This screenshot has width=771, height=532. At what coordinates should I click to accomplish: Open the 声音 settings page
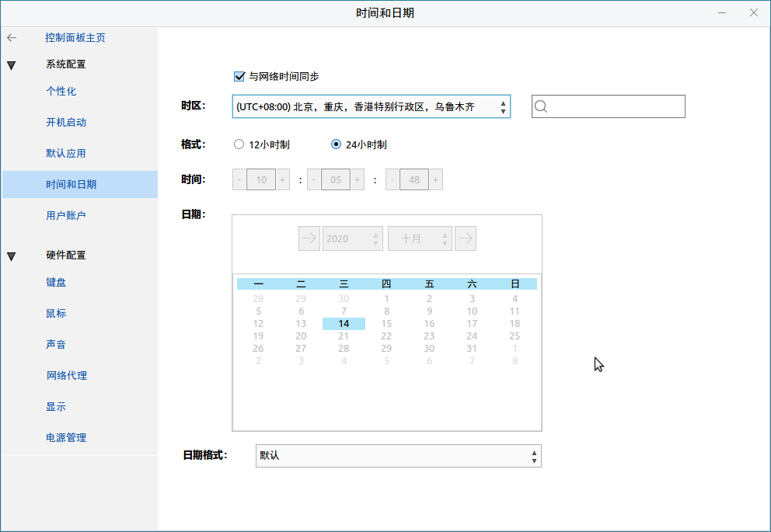(56, 344)
